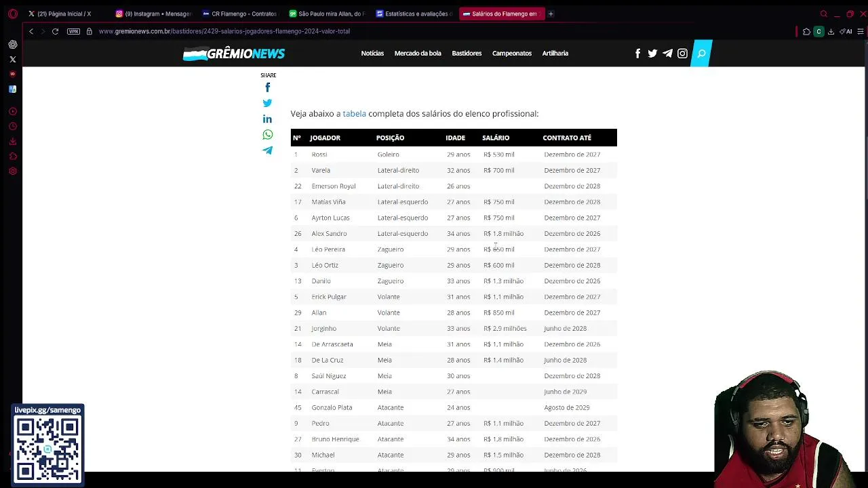Image resolution: width=868 pixels, height=488 pixels.
Task: Click the livepix QR code
Action: pyautogui.click(x=47, y=449)
